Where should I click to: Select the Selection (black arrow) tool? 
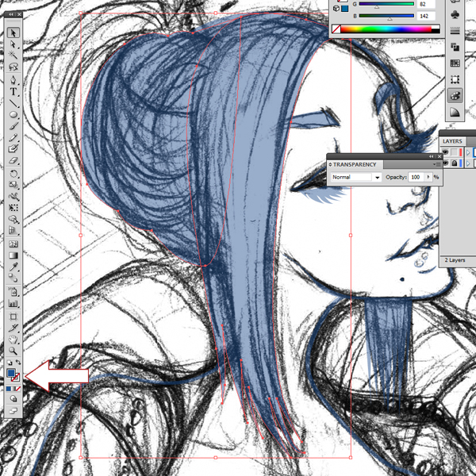click(x=13, y=33)
